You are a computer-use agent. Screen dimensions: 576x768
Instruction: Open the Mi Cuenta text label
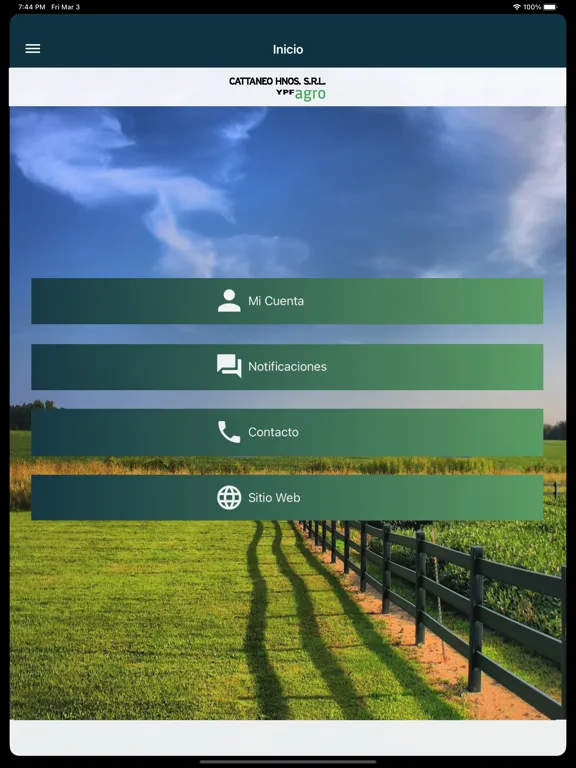tap(276, 301)
